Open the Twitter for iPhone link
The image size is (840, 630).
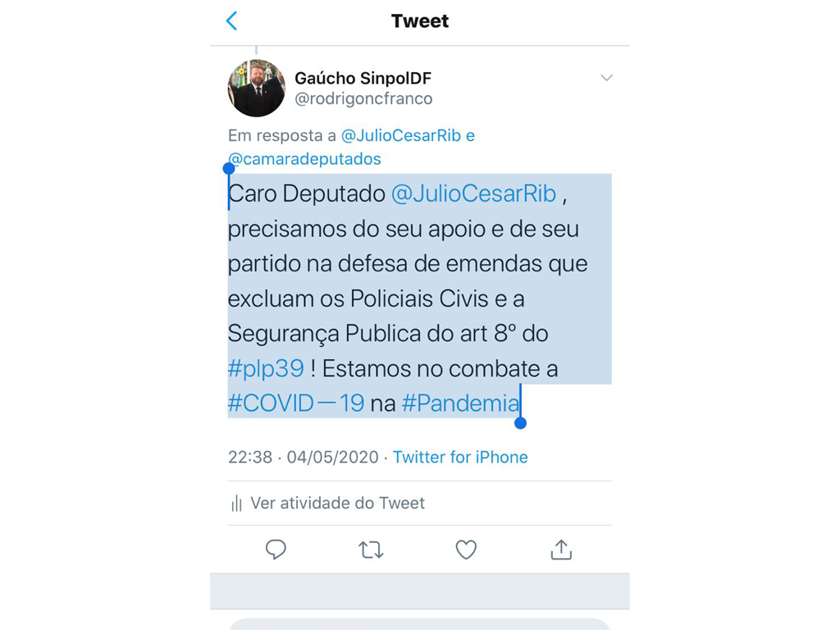[460, 457]
